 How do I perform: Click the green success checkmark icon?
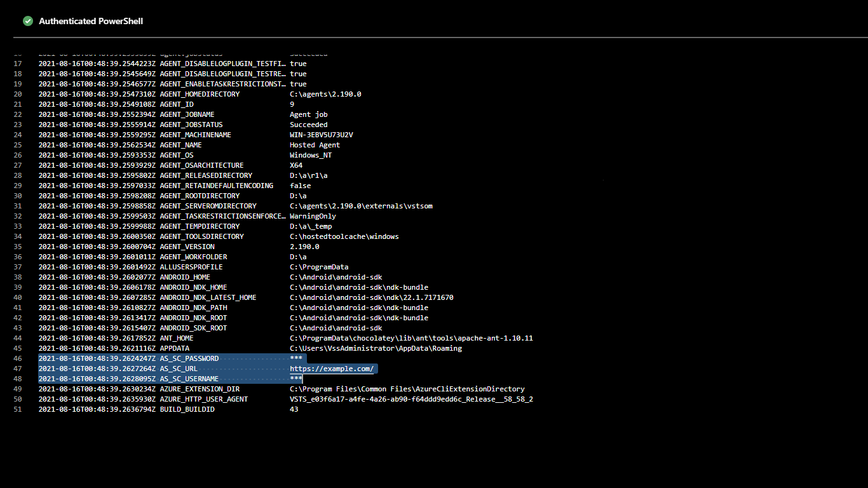coord(28,21)
